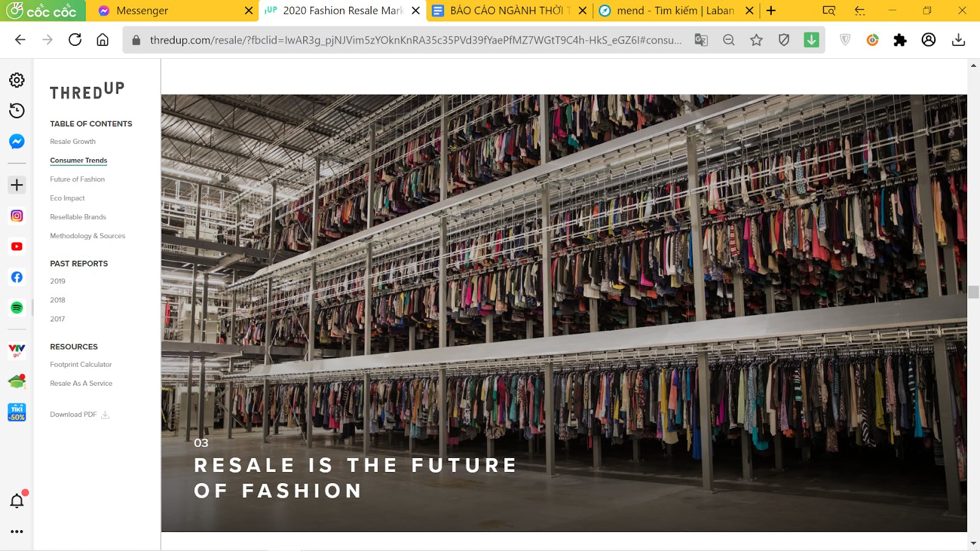The image size is (980, 551).
Task: Open the shield protection icon in address bar
Action: pyautogui.click(x=784, y=40)
